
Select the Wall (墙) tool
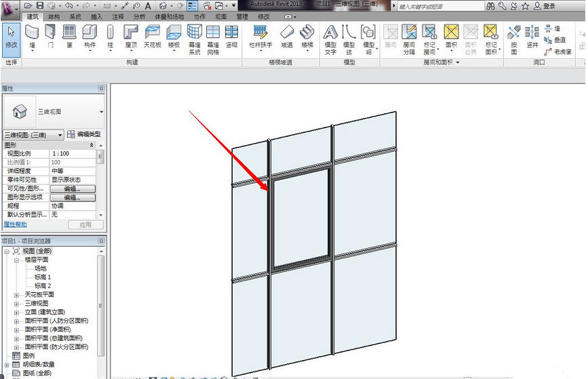coord(32,37)
